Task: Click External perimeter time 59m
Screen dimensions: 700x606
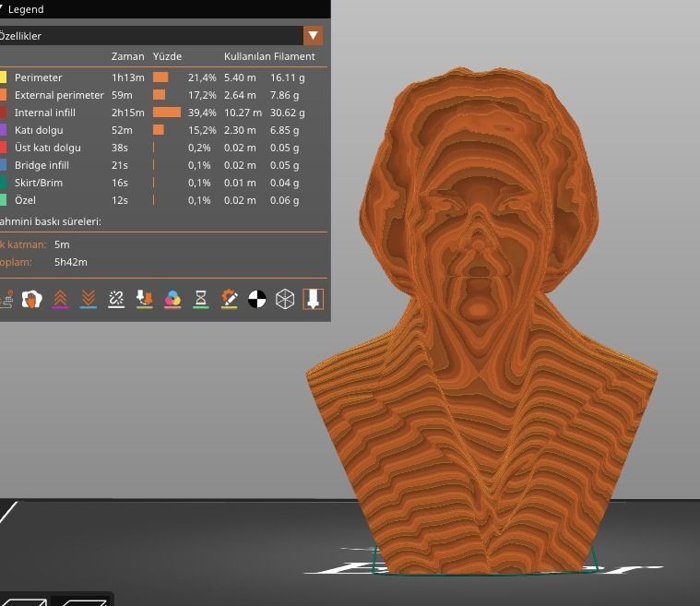Action: pos(122,95)
